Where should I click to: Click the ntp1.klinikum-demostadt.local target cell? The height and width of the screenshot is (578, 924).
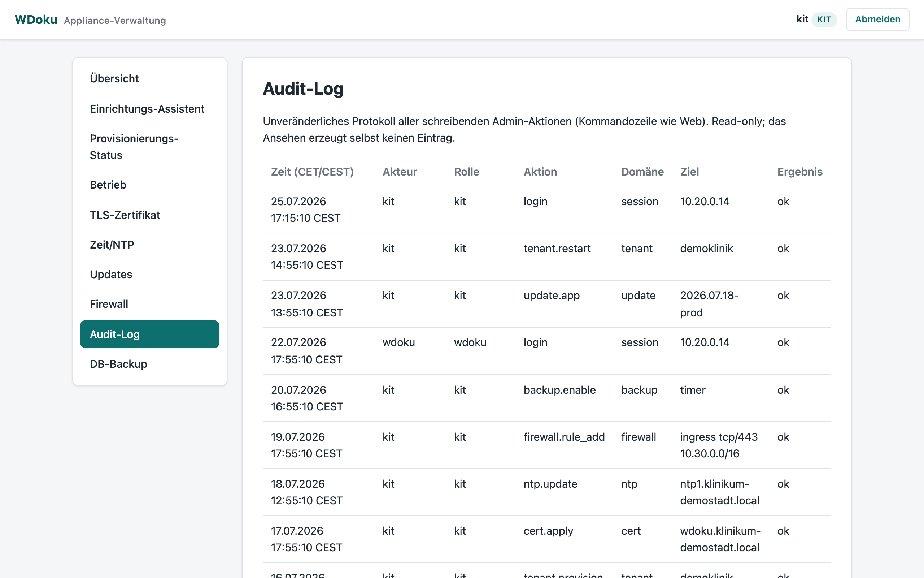click(719, 492)
